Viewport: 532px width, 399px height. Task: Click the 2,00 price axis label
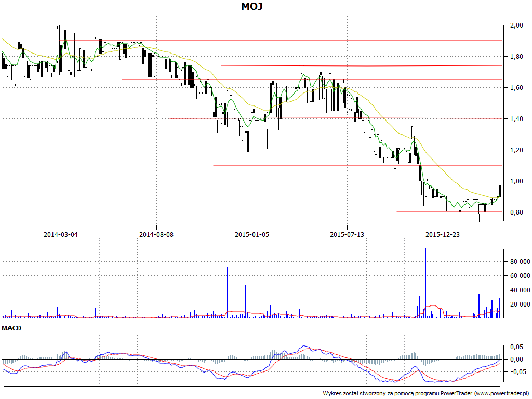pyautogui.click(x=516, y=25)
